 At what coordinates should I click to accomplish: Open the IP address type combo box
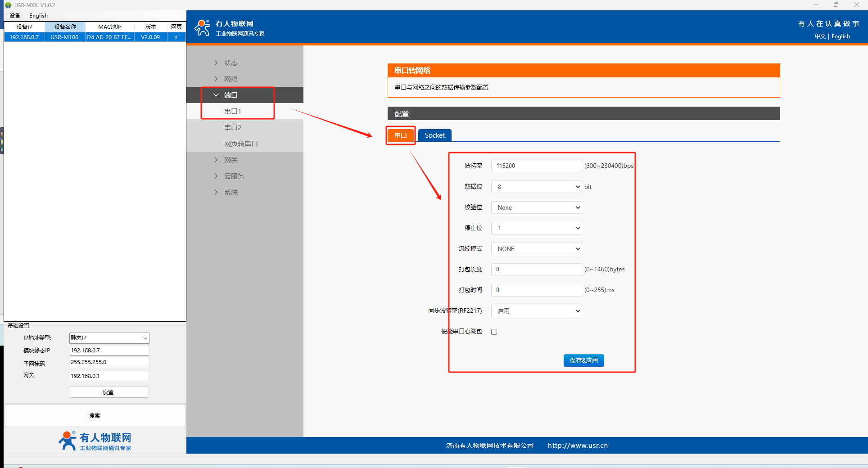coord(109,338)
